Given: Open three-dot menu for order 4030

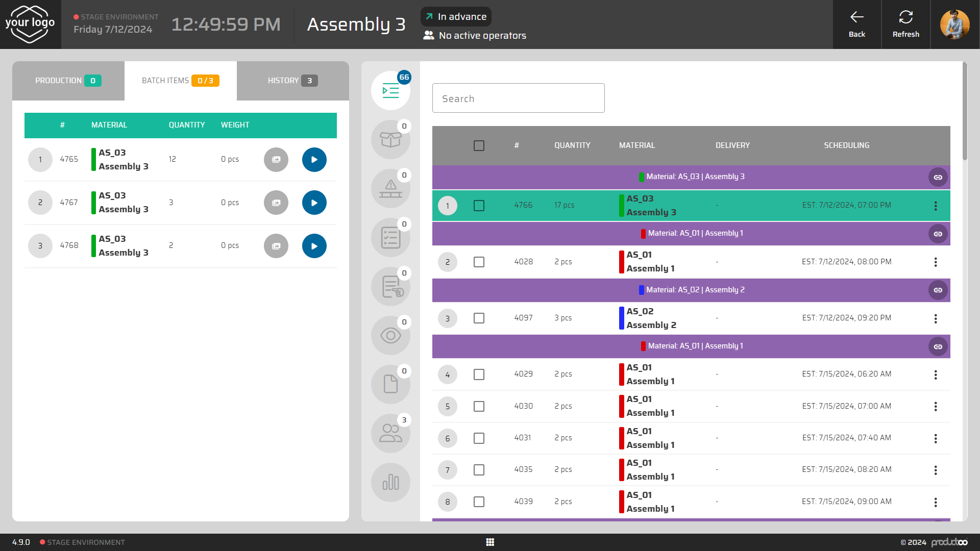Looking at the screenshot, I should tap(936, 407).
